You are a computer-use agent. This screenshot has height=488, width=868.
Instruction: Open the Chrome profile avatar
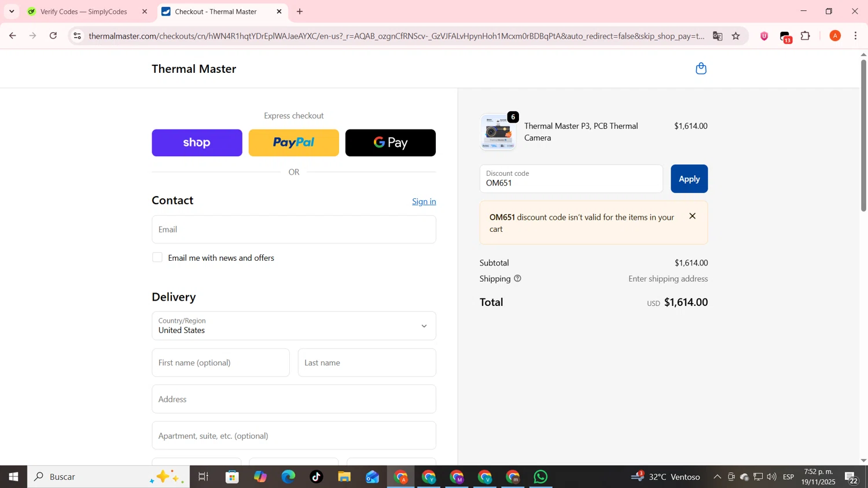tap(835, 36)
